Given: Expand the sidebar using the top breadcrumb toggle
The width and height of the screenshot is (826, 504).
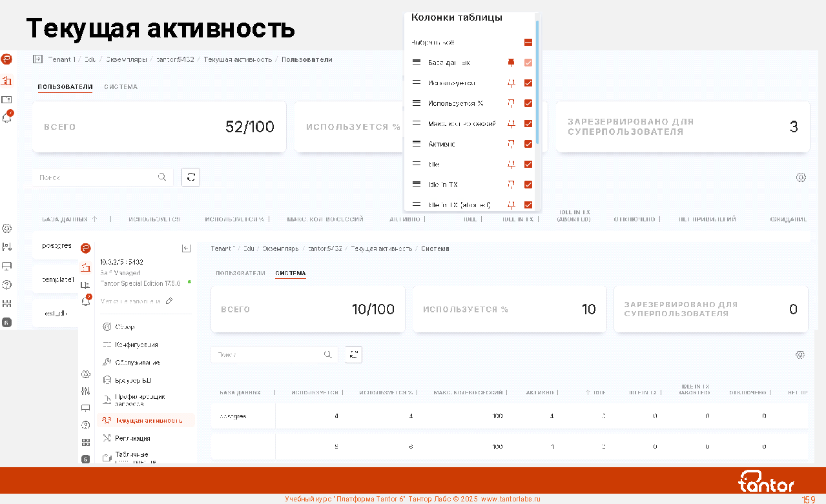Looking at the screenshot, I should point(37,59).
